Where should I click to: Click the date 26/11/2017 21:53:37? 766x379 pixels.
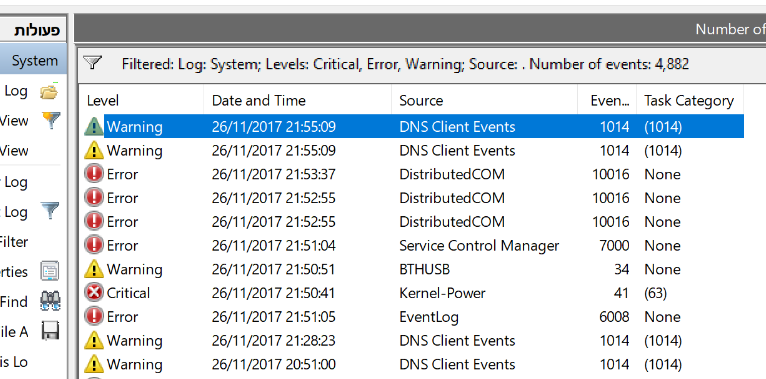tap(274, 174)
